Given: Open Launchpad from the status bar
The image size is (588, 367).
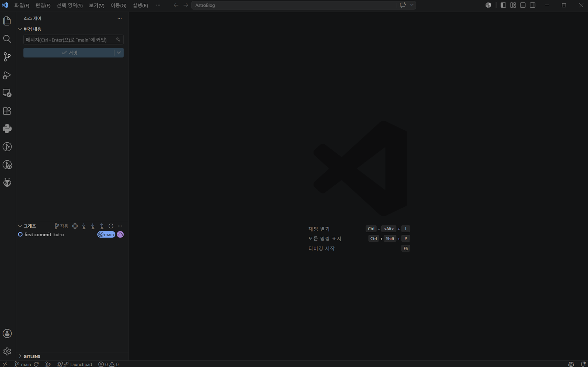Looking at the screenshot, I should [79, 364].
